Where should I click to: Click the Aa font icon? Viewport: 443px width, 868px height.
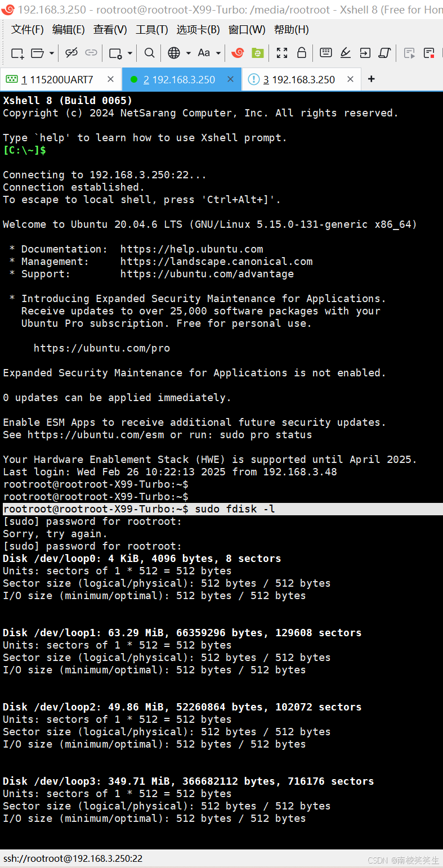[x=204, y=53]
